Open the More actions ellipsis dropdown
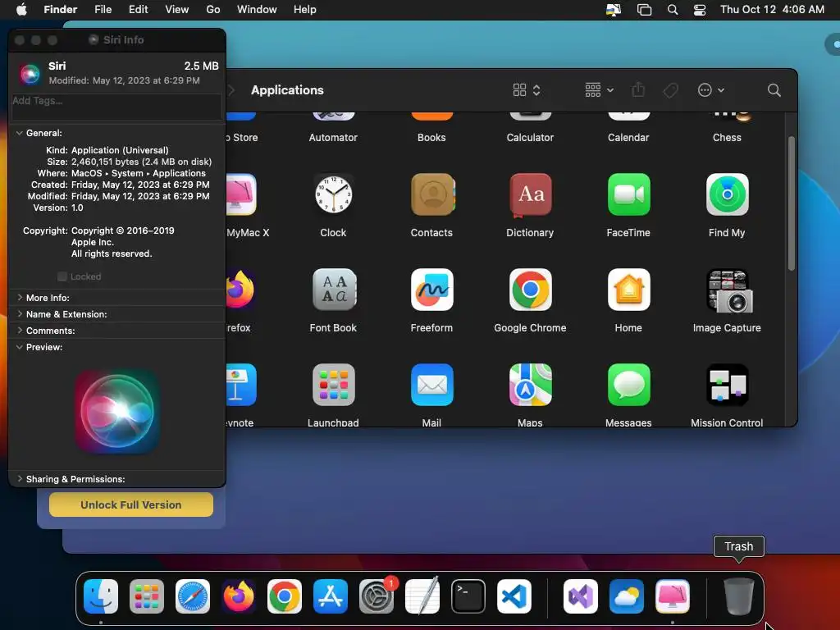This screenshot has height=630, width=840. (x=711, y=90)
